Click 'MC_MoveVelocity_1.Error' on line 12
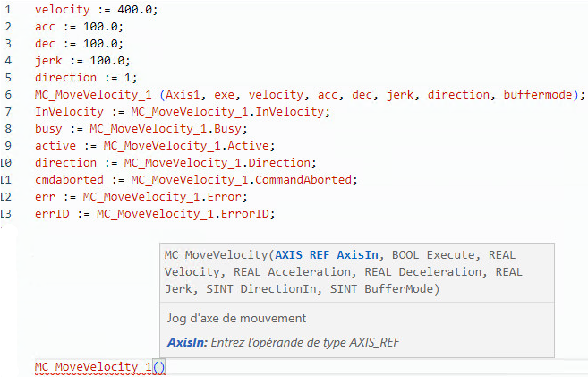 162,197
